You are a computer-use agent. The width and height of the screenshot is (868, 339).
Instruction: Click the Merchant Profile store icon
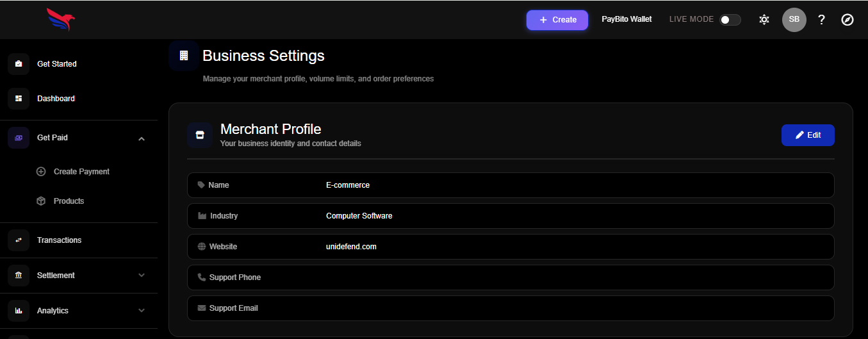pos(200,135)
